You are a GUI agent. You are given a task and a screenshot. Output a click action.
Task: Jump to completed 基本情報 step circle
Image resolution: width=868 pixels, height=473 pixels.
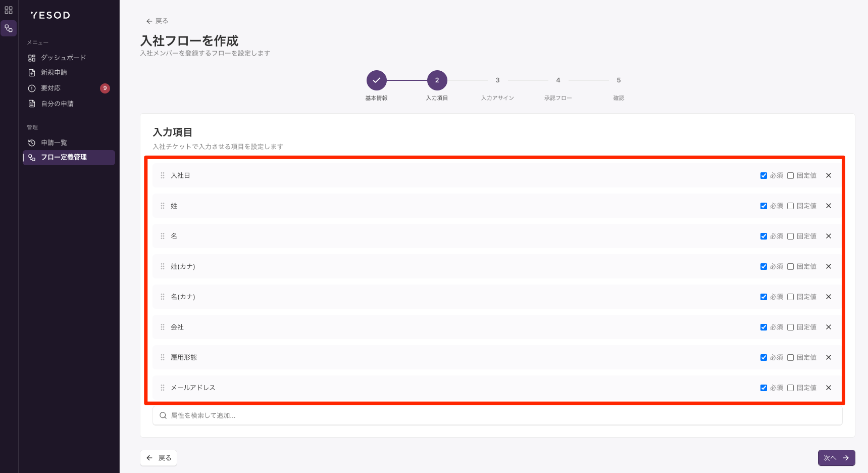pyautogui.click(x=377, y=80)
